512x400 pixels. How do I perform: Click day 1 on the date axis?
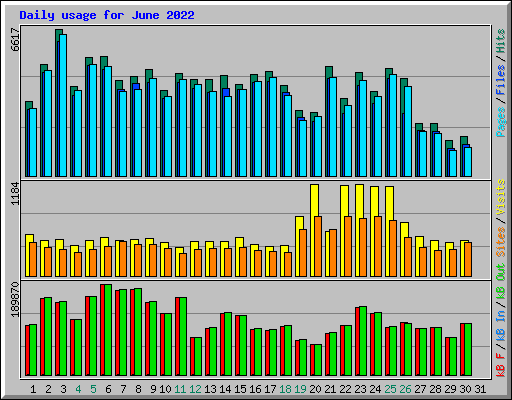[33, 389]
